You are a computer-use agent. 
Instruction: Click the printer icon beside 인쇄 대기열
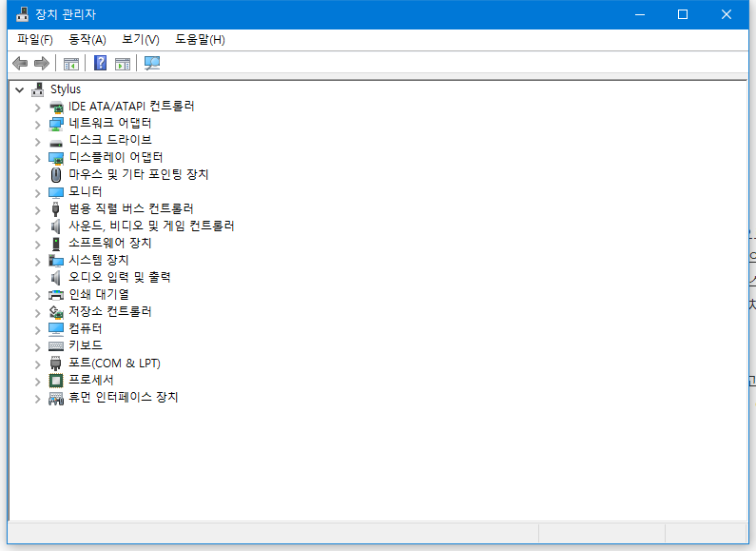coord(56,295)
